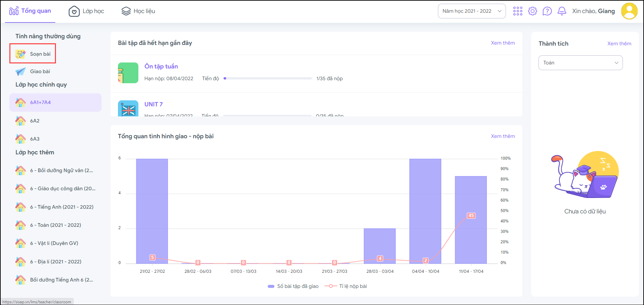Viewport: 644px width, 305px height.
Task: Open the apps grid icon
Action: click(518, 11)
